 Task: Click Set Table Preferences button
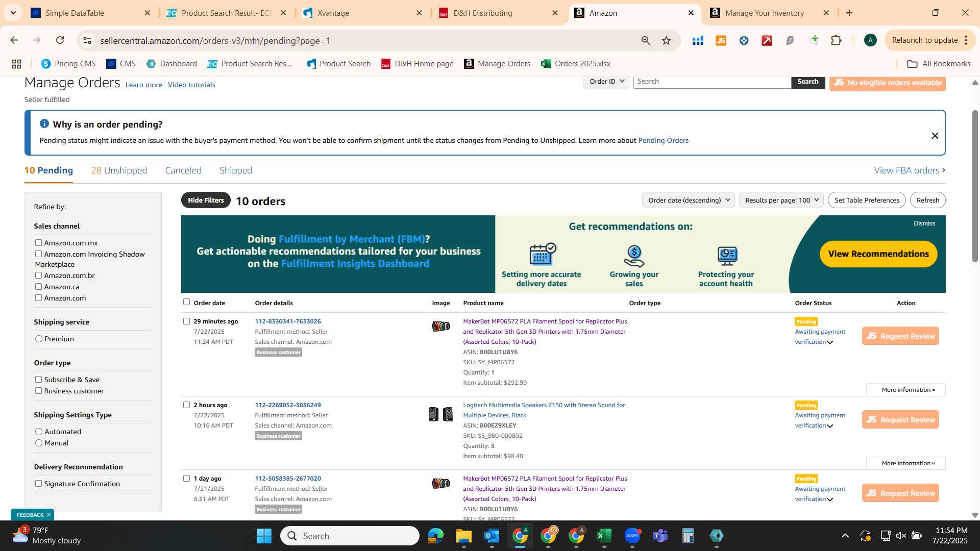tap(867, 200)
